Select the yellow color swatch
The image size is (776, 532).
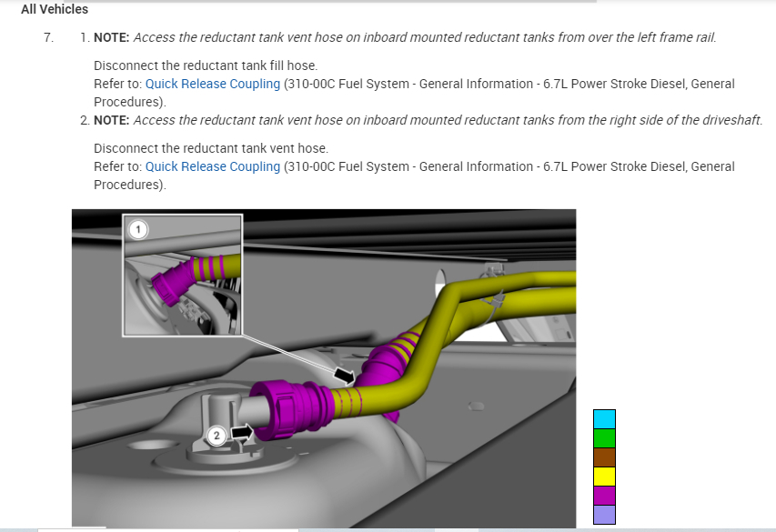(x=604, y=477)
